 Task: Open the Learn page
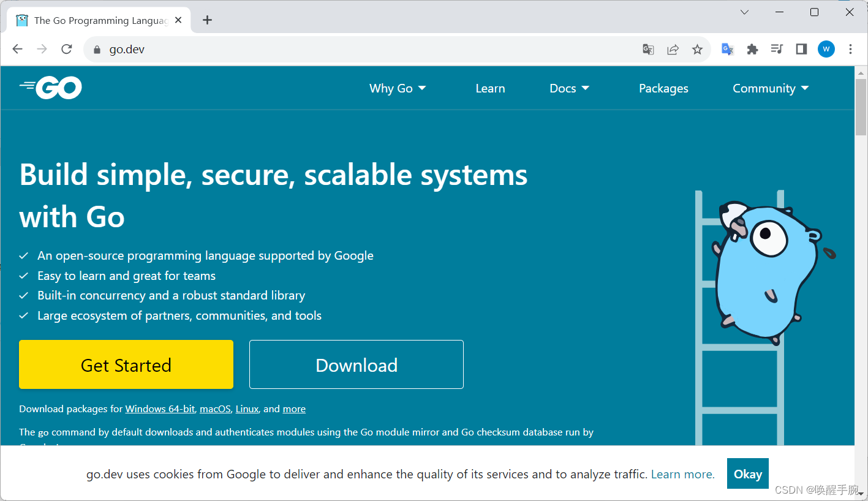pyautogui.click(x=490, y=88)
